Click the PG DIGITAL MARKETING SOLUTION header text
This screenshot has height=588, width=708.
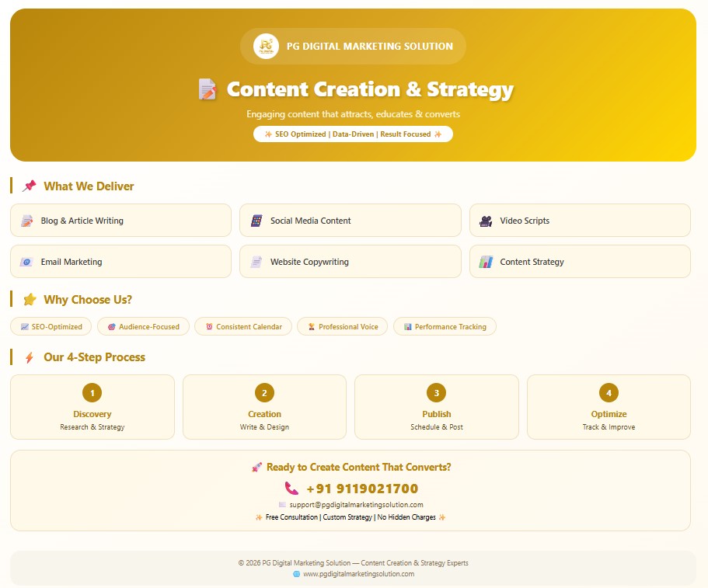click(x=369, y=46)
